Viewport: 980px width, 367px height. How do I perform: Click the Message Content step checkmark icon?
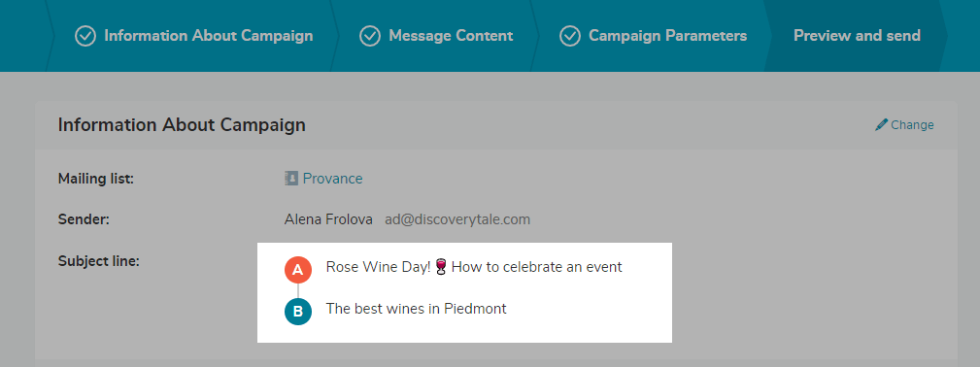pyautogui.click(x=370, y=36)
